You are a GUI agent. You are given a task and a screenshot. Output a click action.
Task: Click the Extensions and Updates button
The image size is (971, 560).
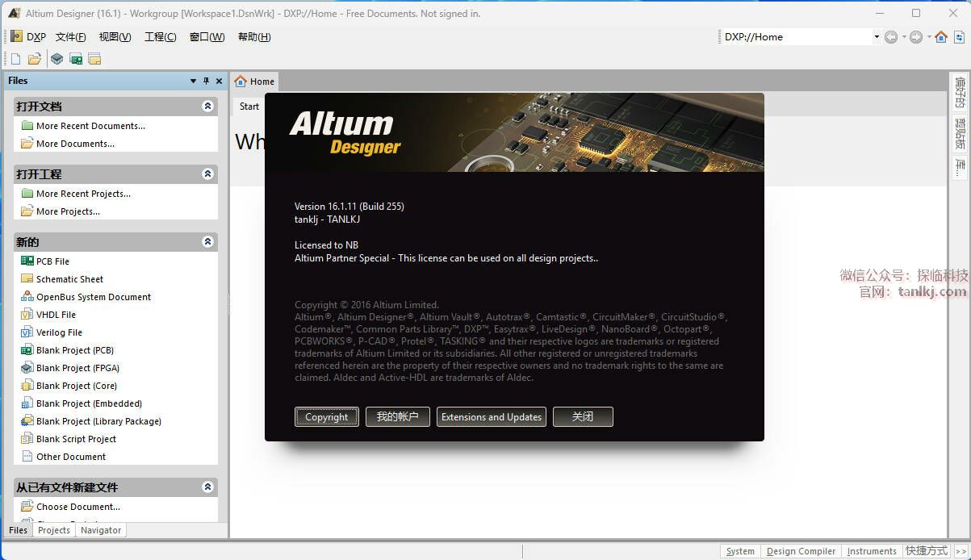[x=492, y=417]
